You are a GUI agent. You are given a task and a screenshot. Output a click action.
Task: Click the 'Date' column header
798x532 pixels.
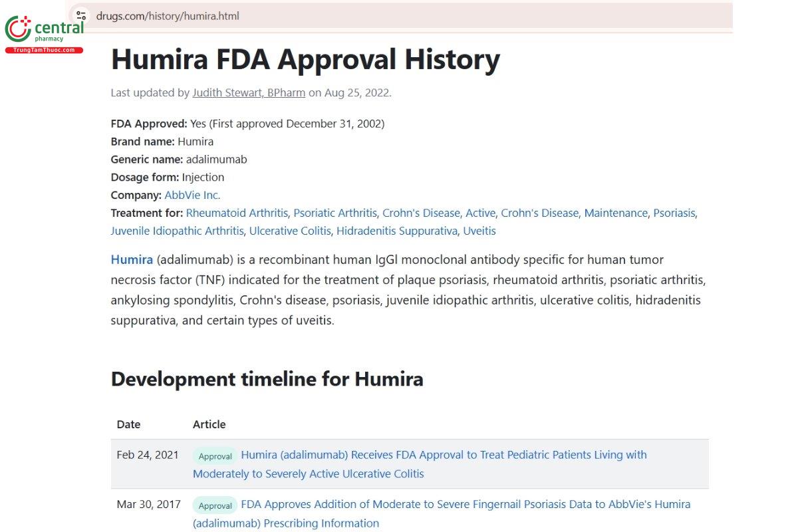[x=128, y=424]
